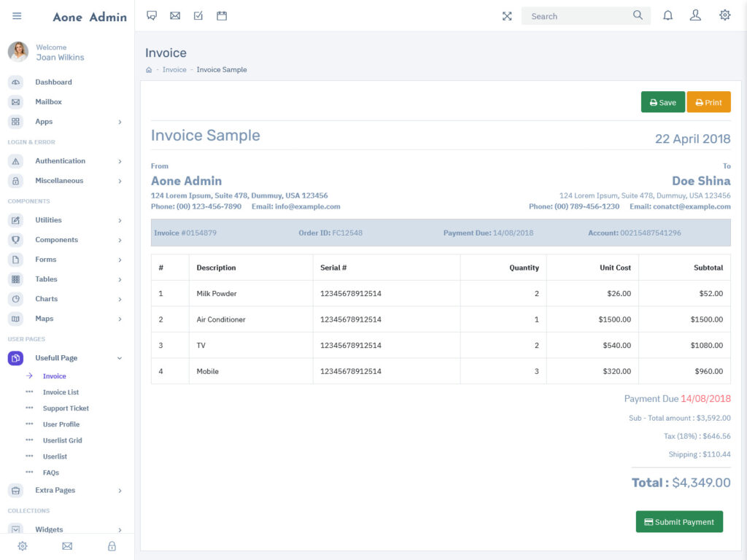Open the task checklist icon in top bar
The width and height of the screenshot is (747, 560).
(198, 16)
